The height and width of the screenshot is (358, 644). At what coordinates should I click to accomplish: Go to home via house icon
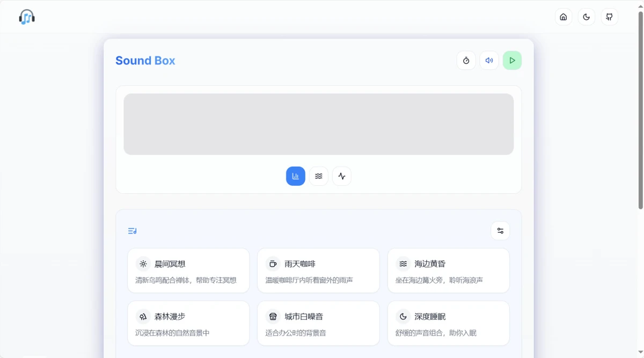pyautogui.click(x=563, y=17)
